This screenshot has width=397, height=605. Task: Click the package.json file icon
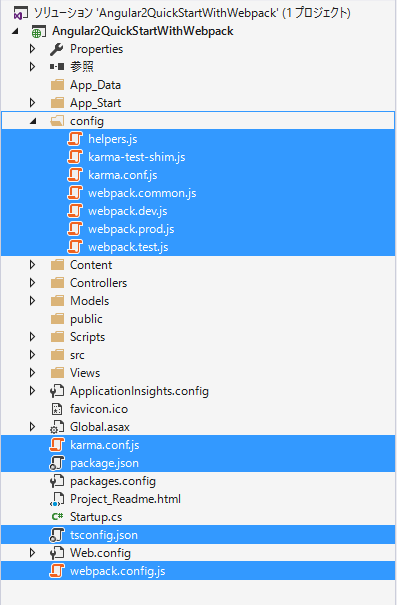click(x=57, y=463)
